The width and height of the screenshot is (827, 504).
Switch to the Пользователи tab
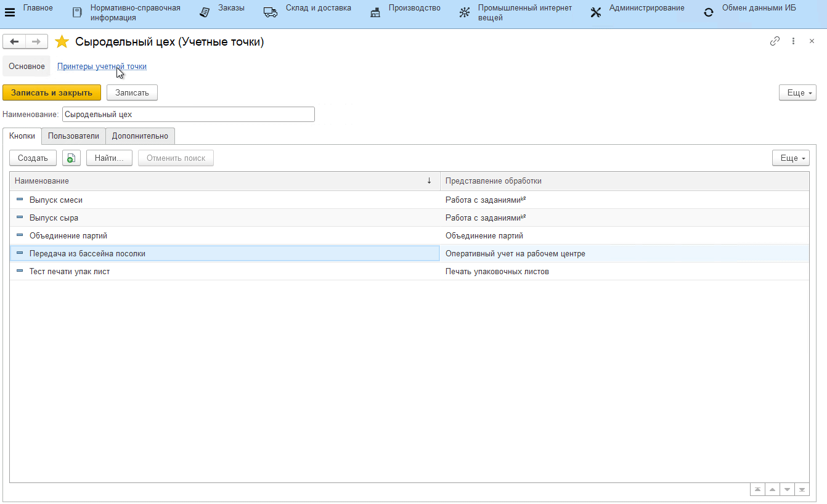(x=73, y=136)
